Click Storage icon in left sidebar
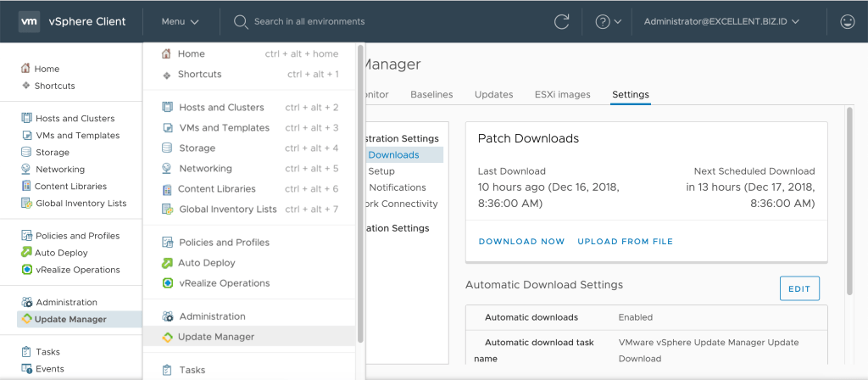 click(26, 152)
